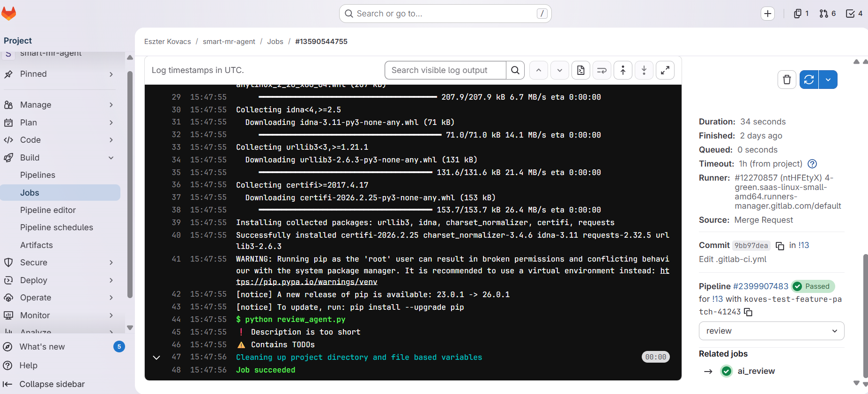This screenshot has width=868, height=394.
Task: Open merge request !13 beside commit
Action: 804,245
